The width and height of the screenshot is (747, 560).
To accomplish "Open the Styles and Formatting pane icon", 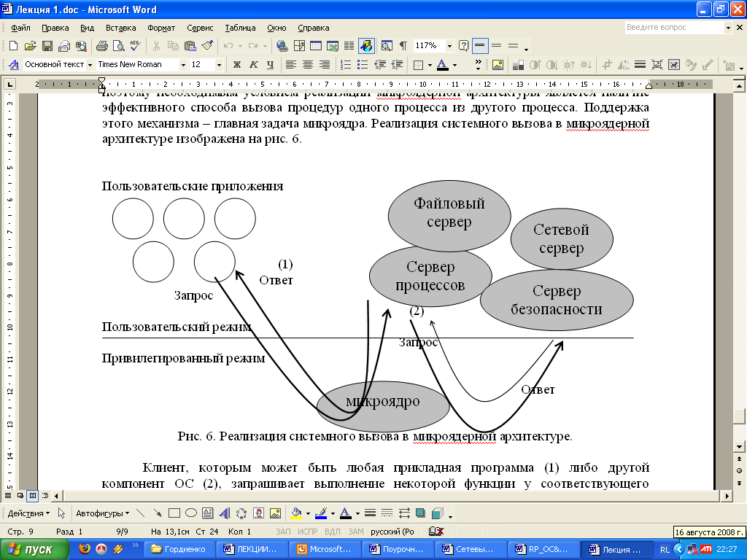I will 14,64.
